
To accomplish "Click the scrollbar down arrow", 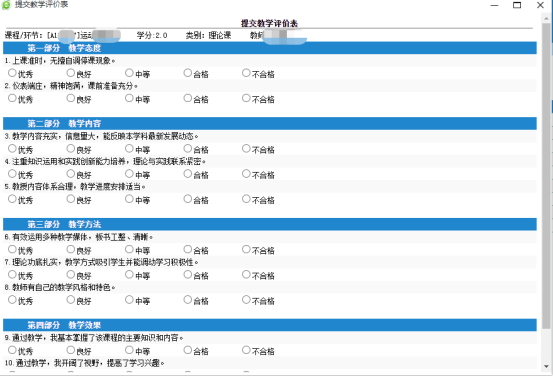I will pyautogui.click(x=546, y=366).
